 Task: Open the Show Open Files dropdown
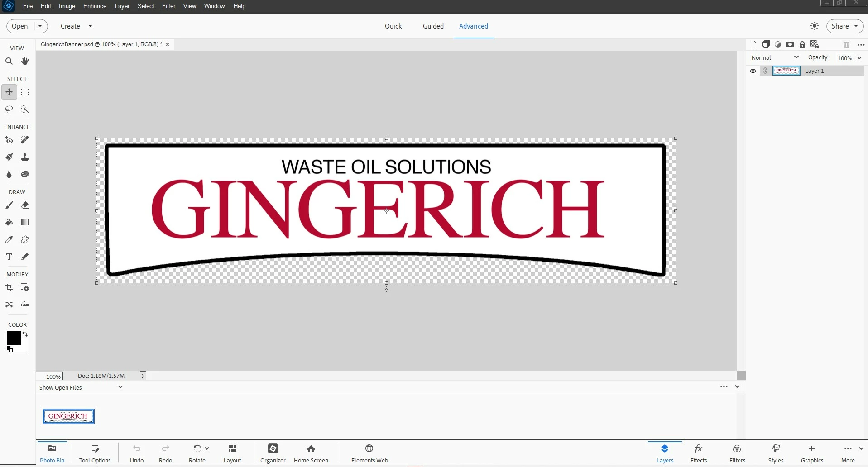coord(81,387)
